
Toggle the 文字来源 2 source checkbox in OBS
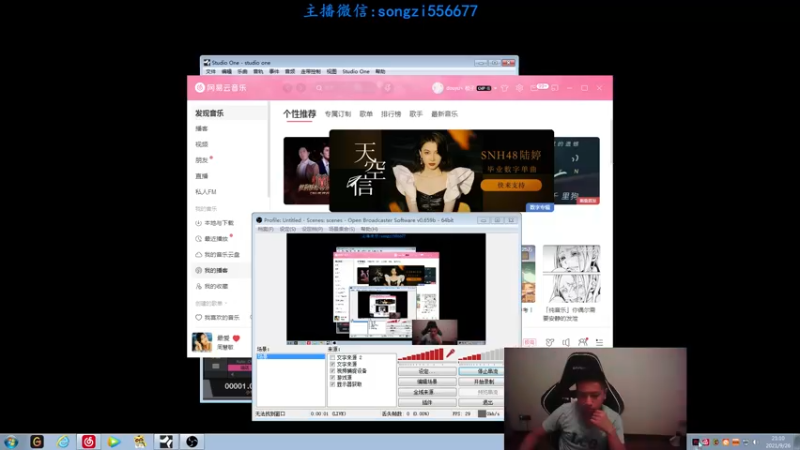(333, 358)
